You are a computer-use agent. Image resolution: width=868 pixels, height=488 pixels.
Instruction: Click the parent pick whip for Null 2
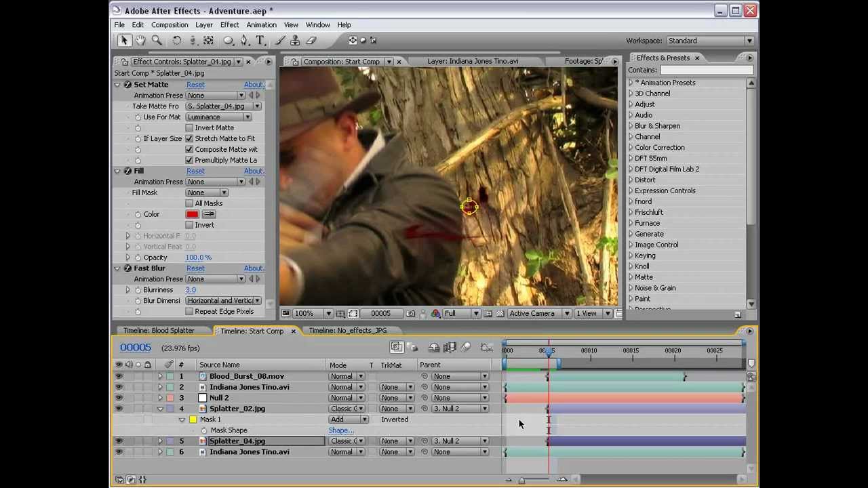coord(425,398)
